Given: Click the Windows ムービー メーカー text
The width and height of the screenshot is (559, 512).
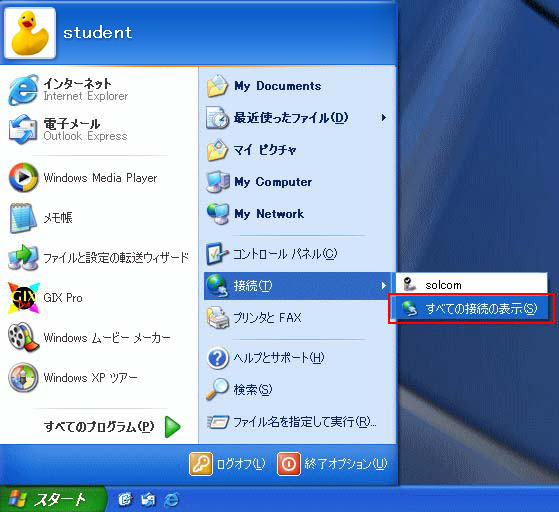Looking at the screenshot, I should click(107, 337).
